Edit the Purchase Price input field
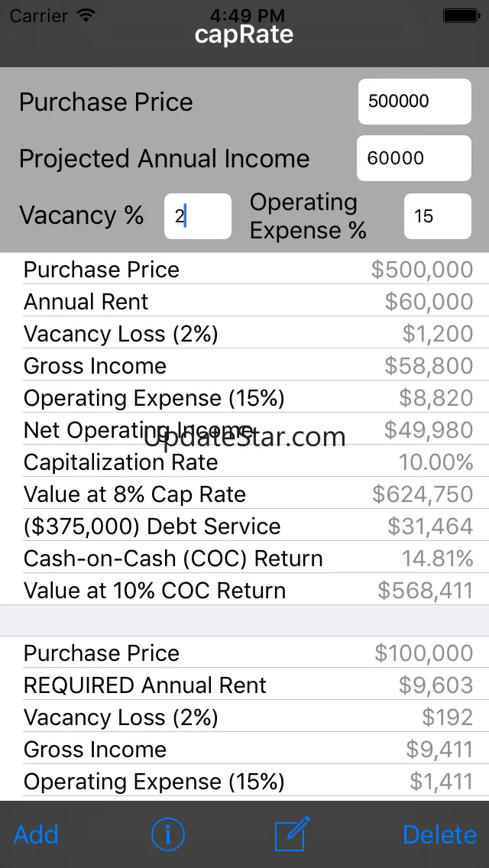The image size is (489, 868). (x=415, y=102)
